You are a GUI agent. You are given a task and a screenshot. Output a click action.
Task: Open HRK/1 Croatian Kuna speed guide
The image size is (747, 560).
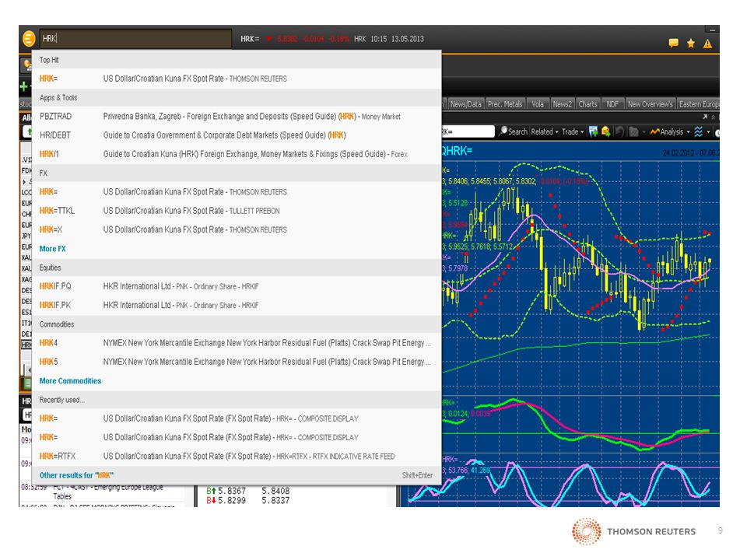(x=237, y=154)
